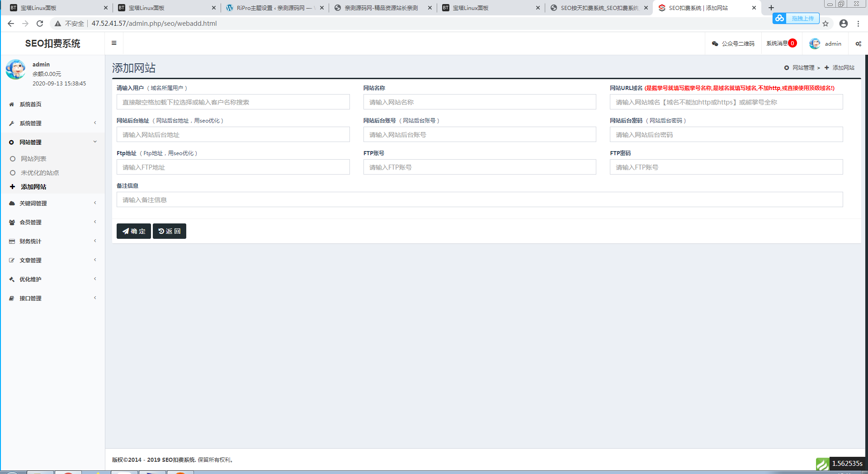Bookmark this page with star icon

click(826, 24)
